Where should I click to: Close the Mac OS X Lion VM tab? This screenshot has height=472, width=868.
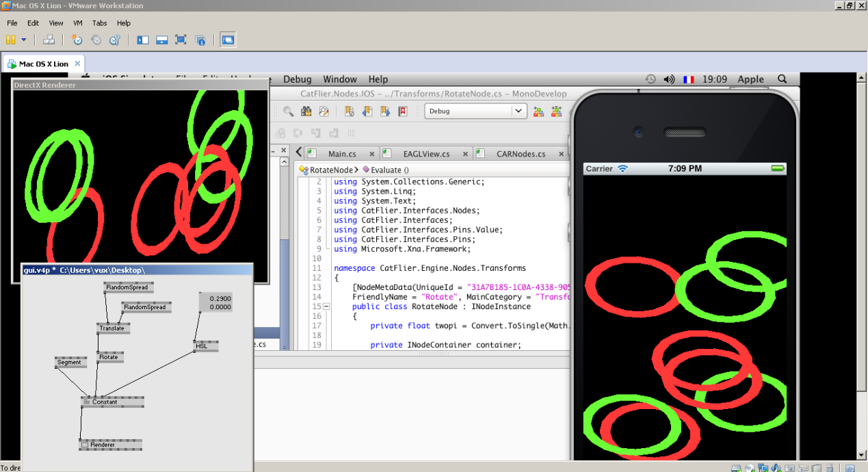[x=77, y=64]
